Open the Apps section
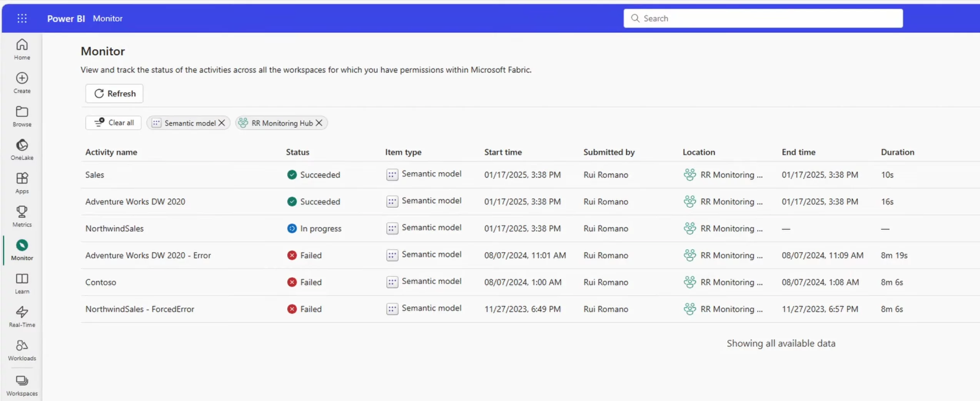 click(22, 182)
